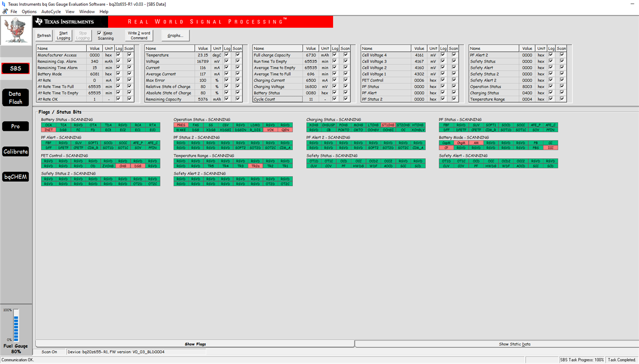Viewport: 639px width, 364px height.
Task: Select the Temperature value 23.15
Action: click(203, 55)
